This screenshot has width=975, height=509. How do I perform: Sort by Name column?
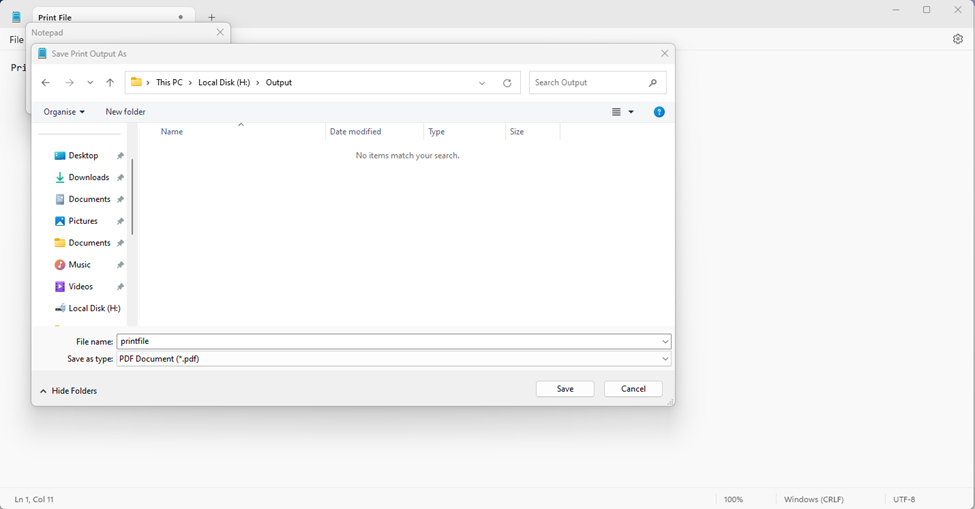(x=172, y=132)
